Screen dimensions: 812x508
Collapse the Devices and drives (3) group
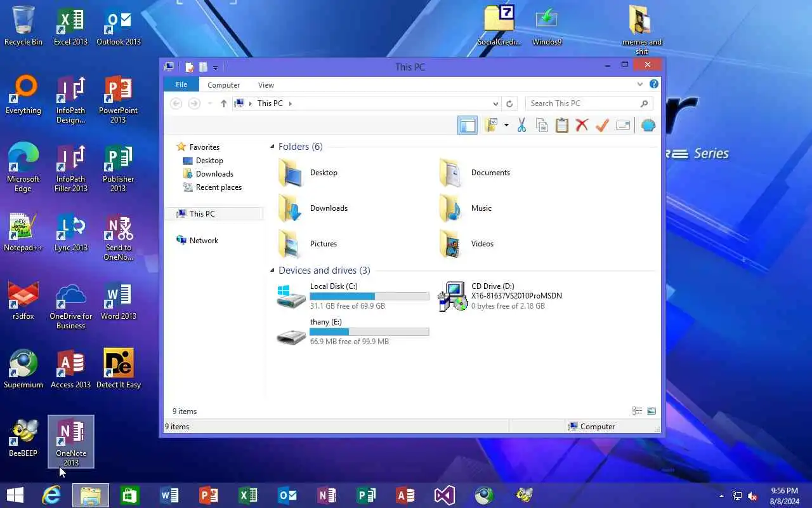coord(272,271)
